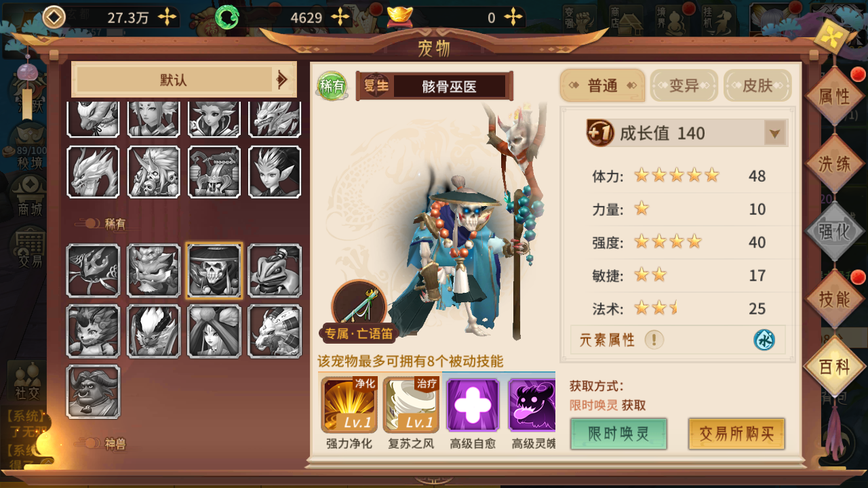
Task: Select the 高级自愈 purple cross skill
Action: (473, 405)
